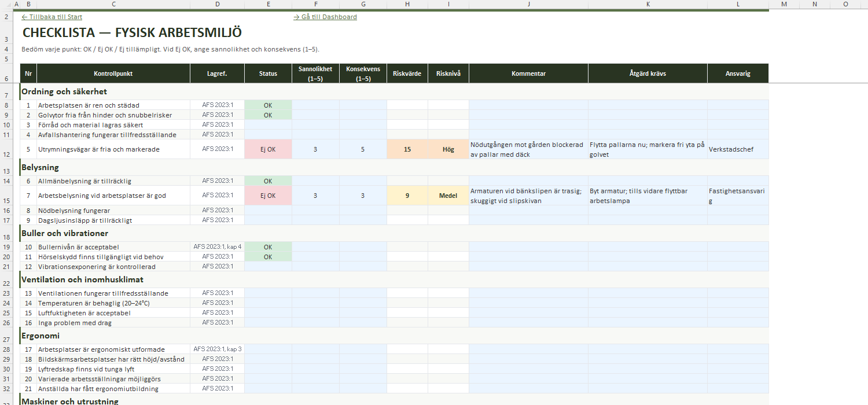Select the "Åtgärd krävs" header cell
This screenshot has width=868, height=405.
(x=648, y=73)
